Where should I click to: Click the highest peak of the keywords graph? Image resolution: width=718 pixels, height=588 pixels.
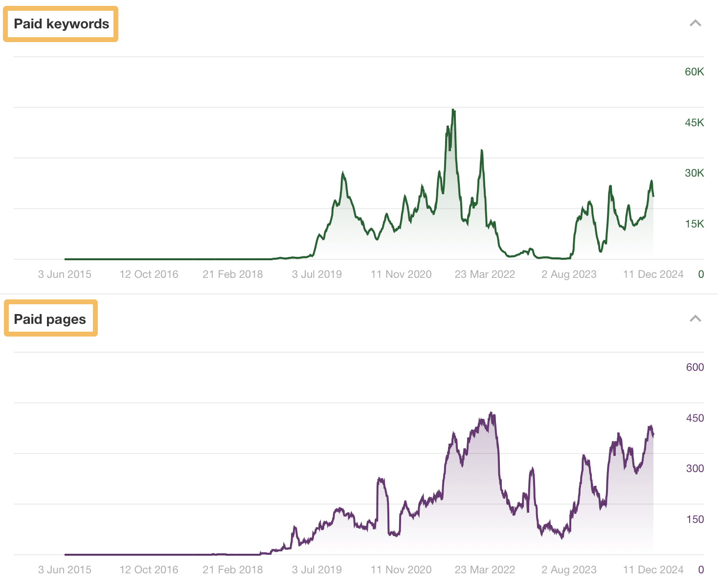coord(452,109)
